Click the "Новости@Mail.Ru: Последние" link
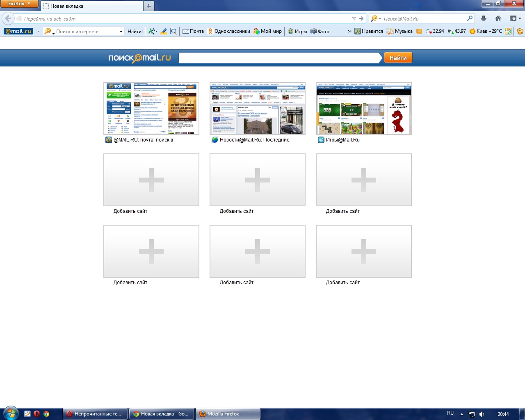Screen dimensions: 525x420 click(x=254, y=140)
